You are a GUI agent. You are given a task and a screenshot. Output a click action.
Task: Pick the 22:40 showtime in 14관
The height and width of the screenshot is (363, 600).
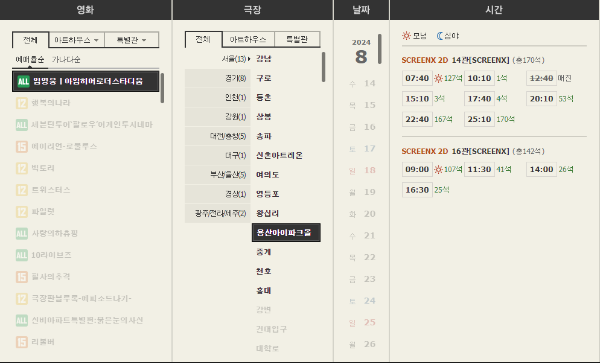(x=417, y=119)
